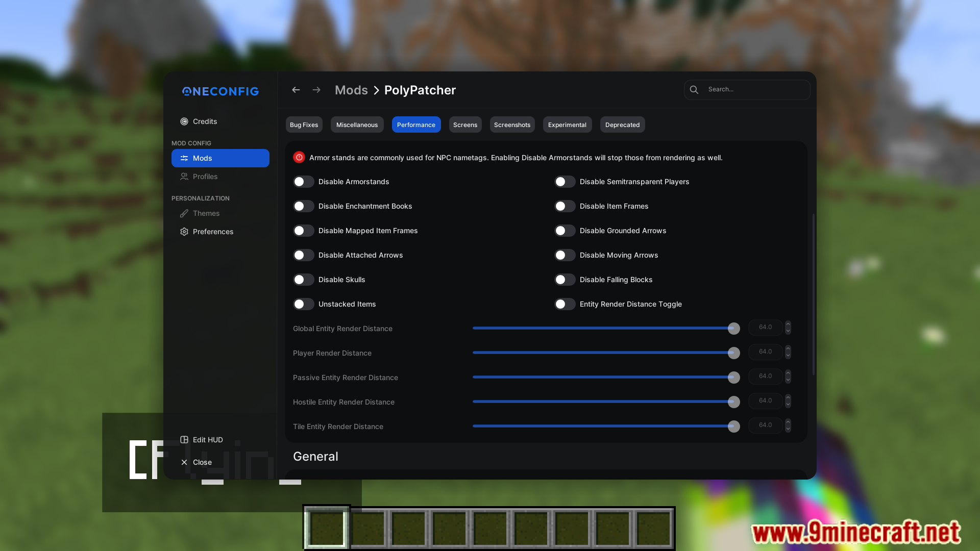
Task: Click the Passive Entity Render Distance value field
Action: pos(766,377)
